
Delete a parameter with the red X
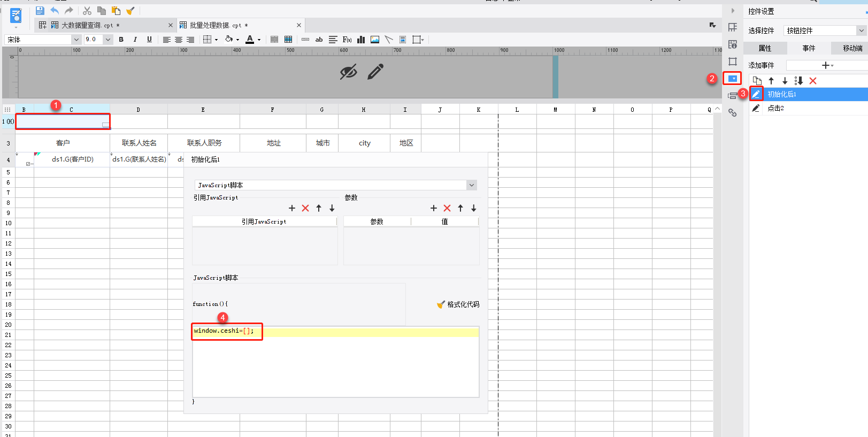pyautogui.click(x=447, y=208)
